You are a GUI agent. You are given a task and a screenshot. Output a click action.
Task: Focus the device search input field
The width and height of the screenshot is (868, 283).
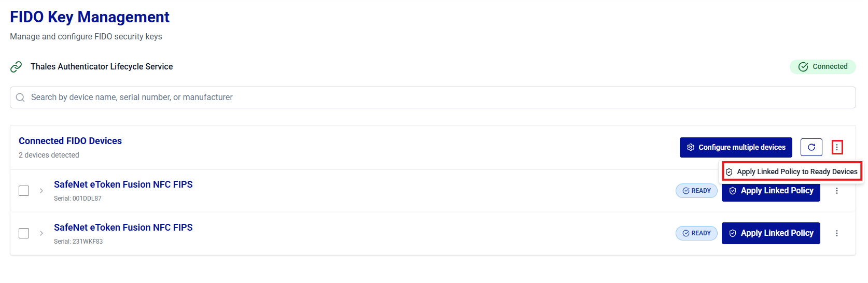tap(436, 97)
